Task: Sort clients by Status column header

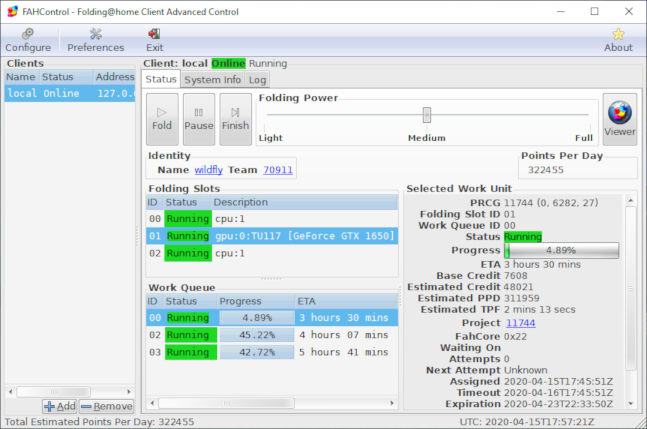Action: pos(66,77)
